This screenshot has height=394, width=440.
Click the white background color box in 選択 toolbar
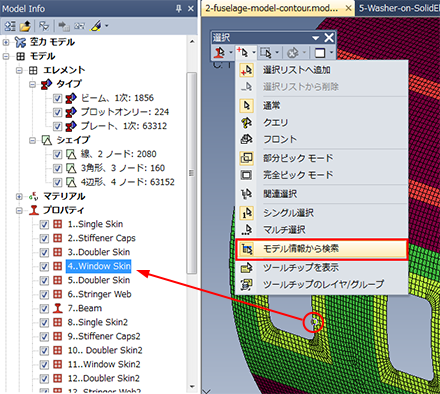[x=320, y=53]
